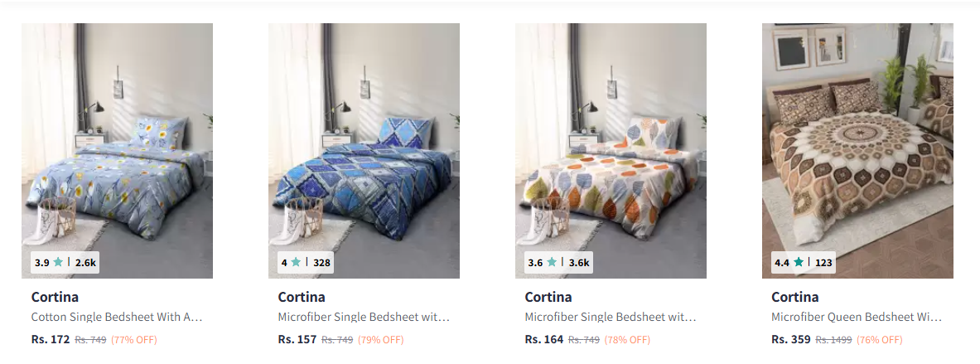
Task: Click Cortina brand above Rs. 172 item
Action: pos(55,297)
